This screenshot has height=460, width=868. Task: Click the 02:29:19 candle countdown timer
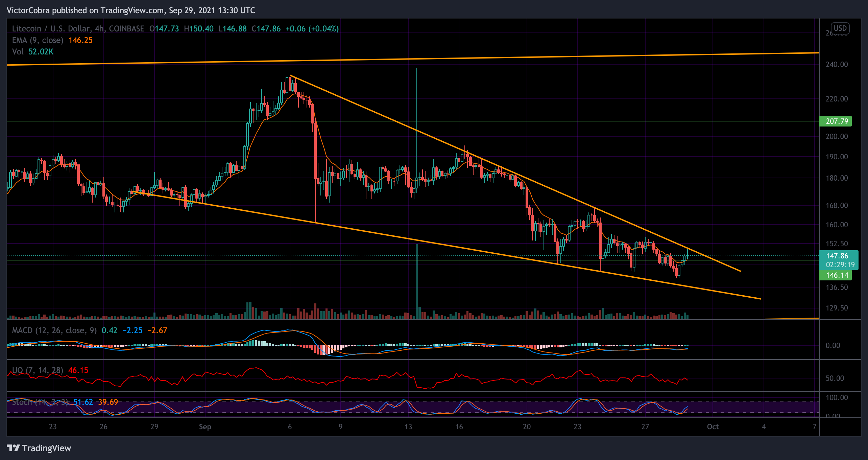point(840,265)
